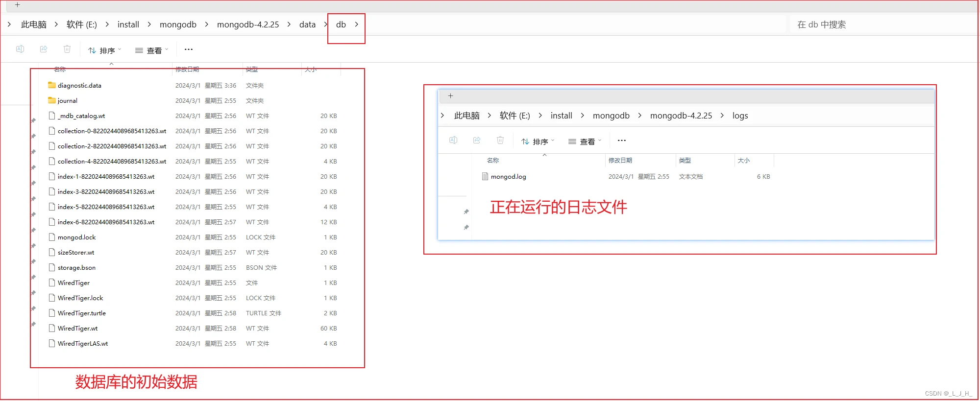Sort by the 修改日期 column in the db window
This screenshot has height=401, width=980.
point(187,70)
